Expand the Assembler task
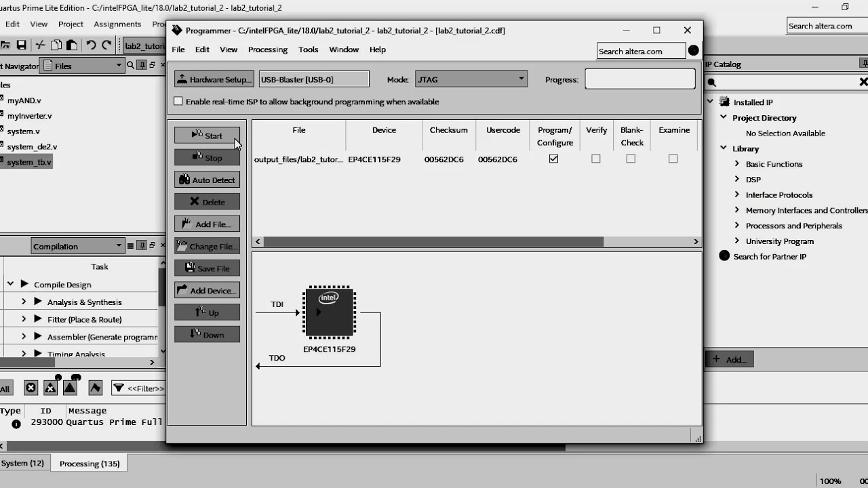 (24, 336)
